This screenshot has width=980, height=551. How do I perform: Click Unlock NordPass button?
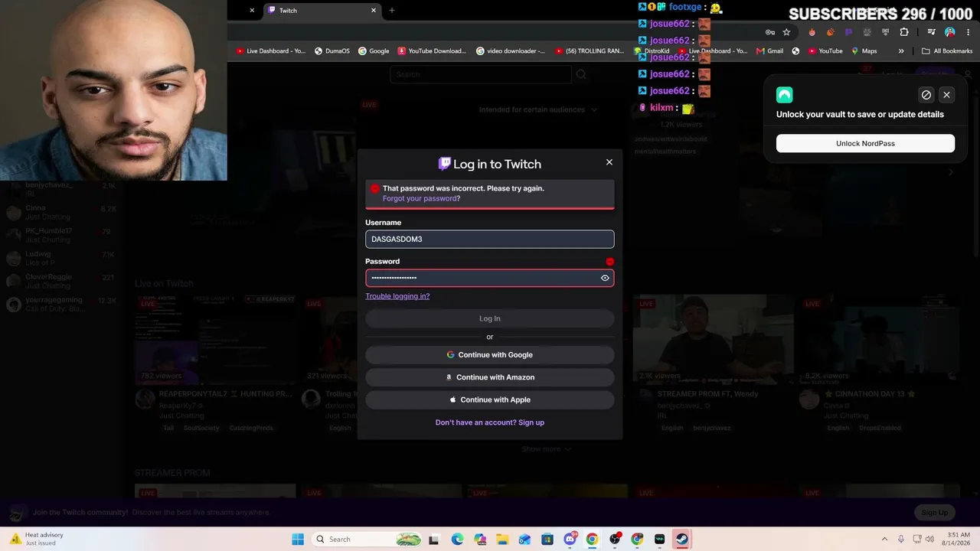tap(865, 143)
